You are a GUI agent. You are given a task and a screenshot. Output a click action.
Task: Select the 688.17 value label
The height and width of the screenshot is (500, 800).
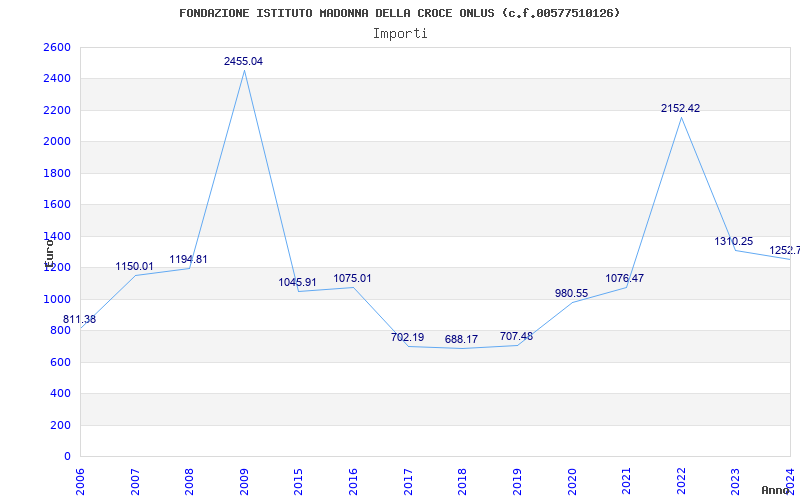coord(461,339)
